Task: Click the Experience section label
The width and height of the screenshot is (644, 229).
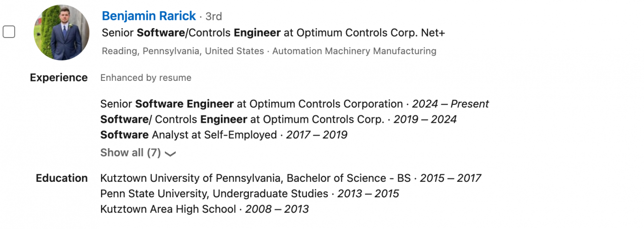Action: [59, 78]
